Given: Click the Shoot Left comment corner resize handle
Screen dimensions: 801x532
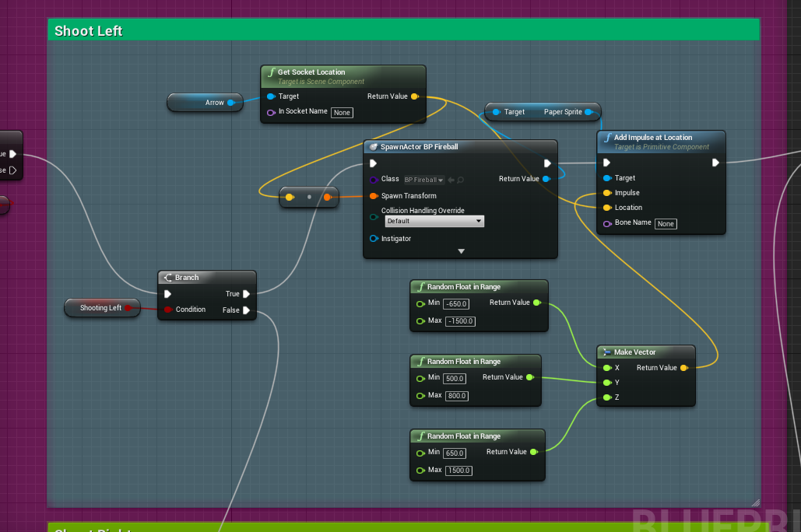Looking at the screenshot, I should tap(756, 503).
